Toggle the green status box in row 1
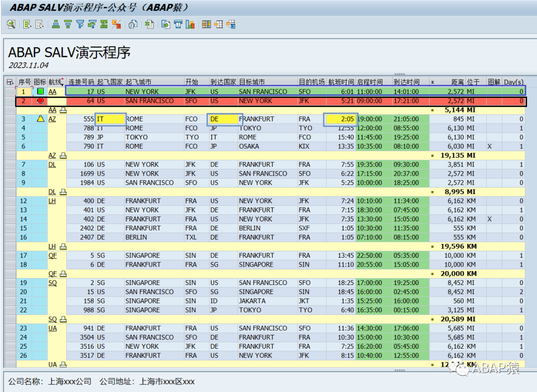The height and width of the screenshot is (392, 537). pyautogui.click(x=40, y=92)
